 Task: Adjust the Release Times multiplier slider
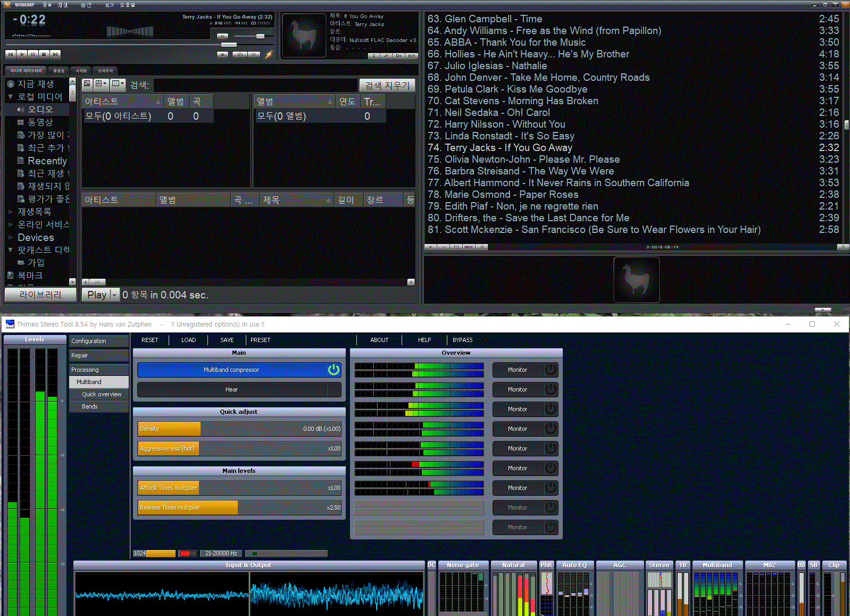(x=239, y=507)
